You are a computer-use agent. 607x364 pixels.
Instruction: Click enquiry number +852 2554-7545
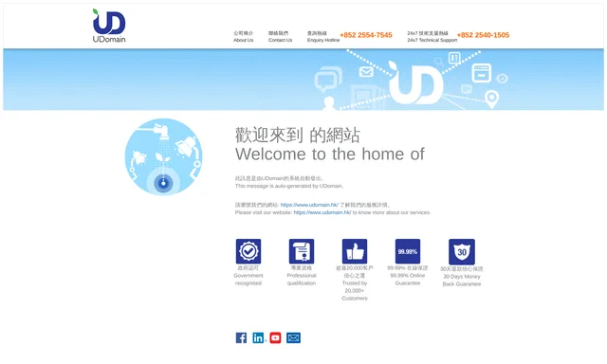tap(366, 35)
